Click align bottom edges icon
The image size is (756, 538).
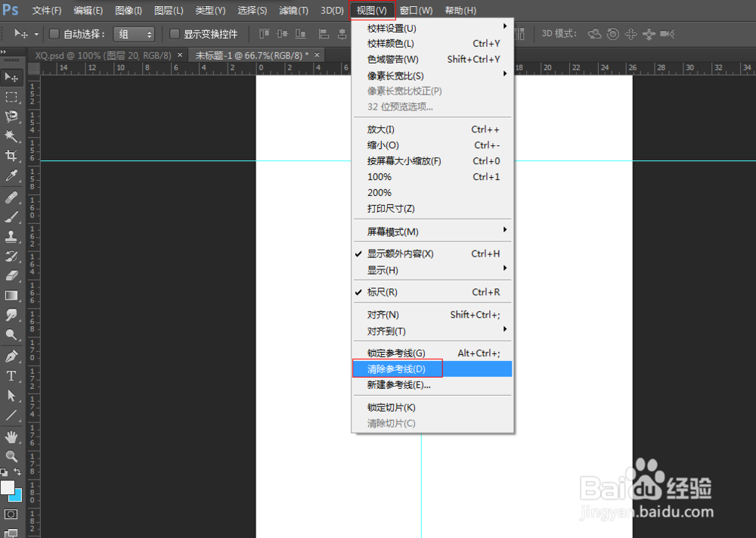[x=300, y=34]
